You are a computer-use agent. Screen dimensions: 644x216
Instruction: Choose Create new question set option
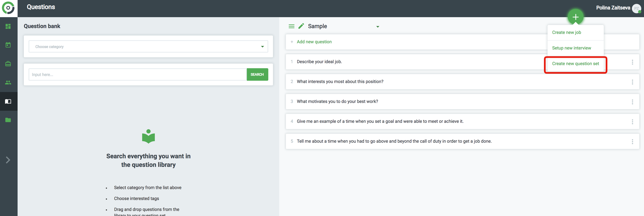pos(575,64)
